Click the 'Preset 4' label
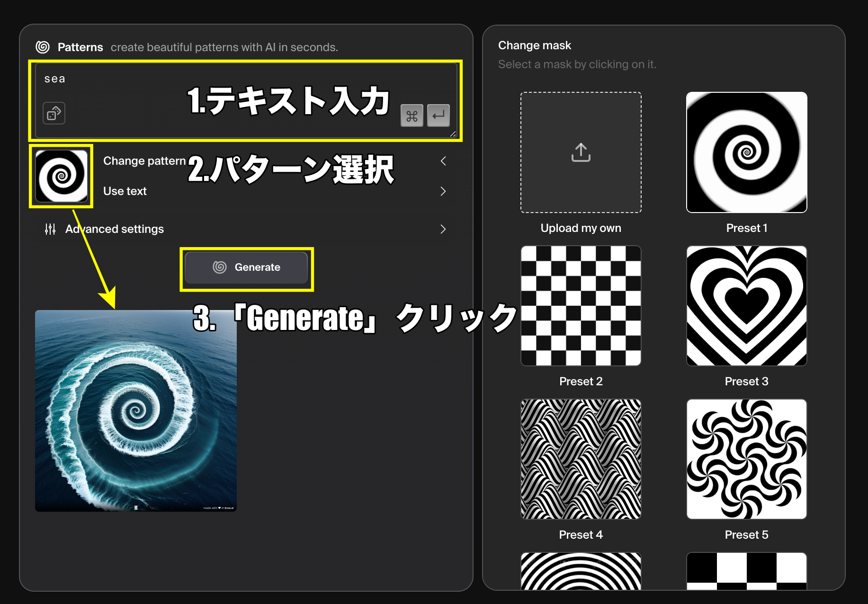The image size is (868, 604). 581,535
